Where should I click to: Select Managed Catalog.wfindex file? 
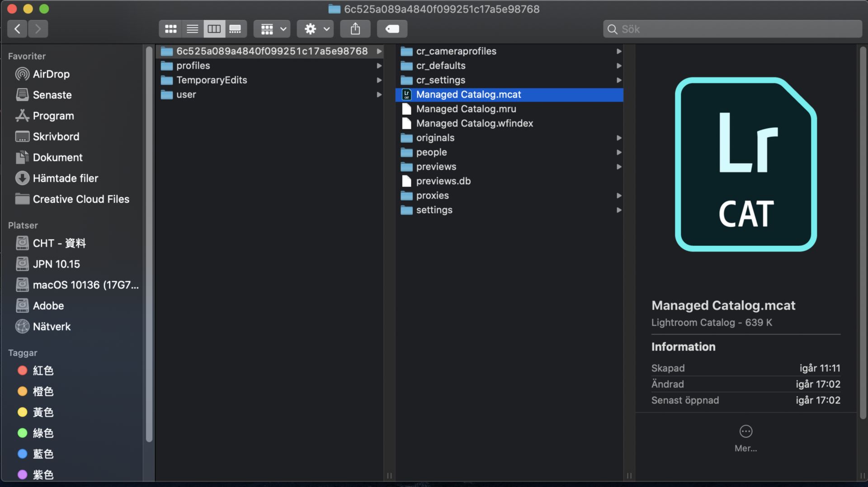475,123
